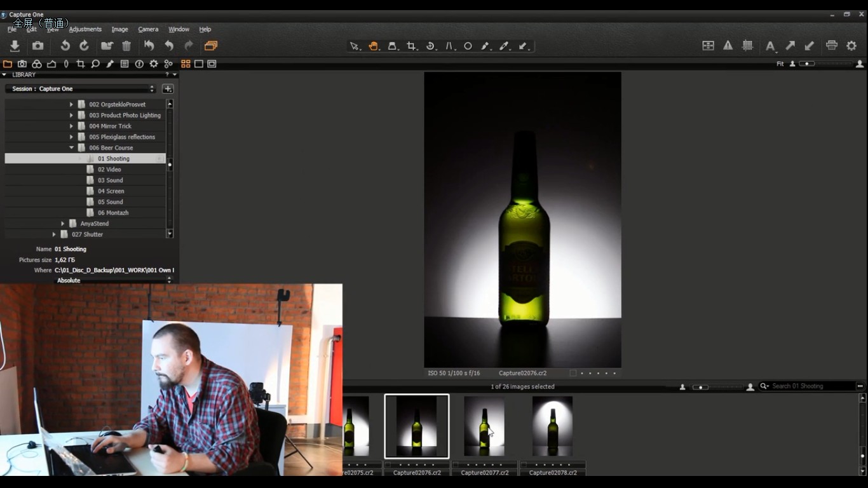The height and width of the screenshot is (488, 868).
Task: Open the Window menu
Action: point(179,29)
